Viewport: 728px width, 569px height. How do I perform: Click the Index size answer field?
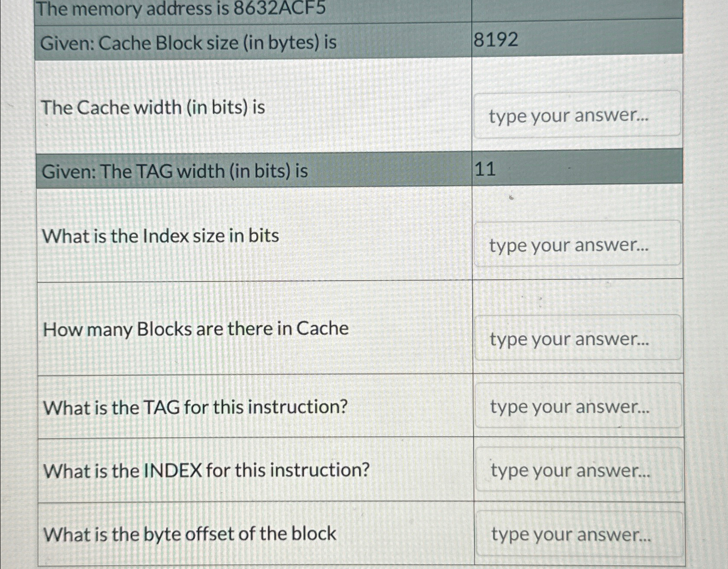click(578, 243)
